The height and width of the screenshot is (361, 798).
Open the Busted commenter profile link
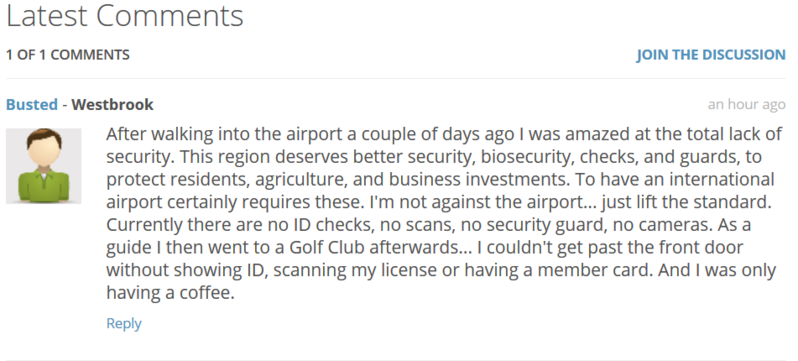tap(32, 104)
